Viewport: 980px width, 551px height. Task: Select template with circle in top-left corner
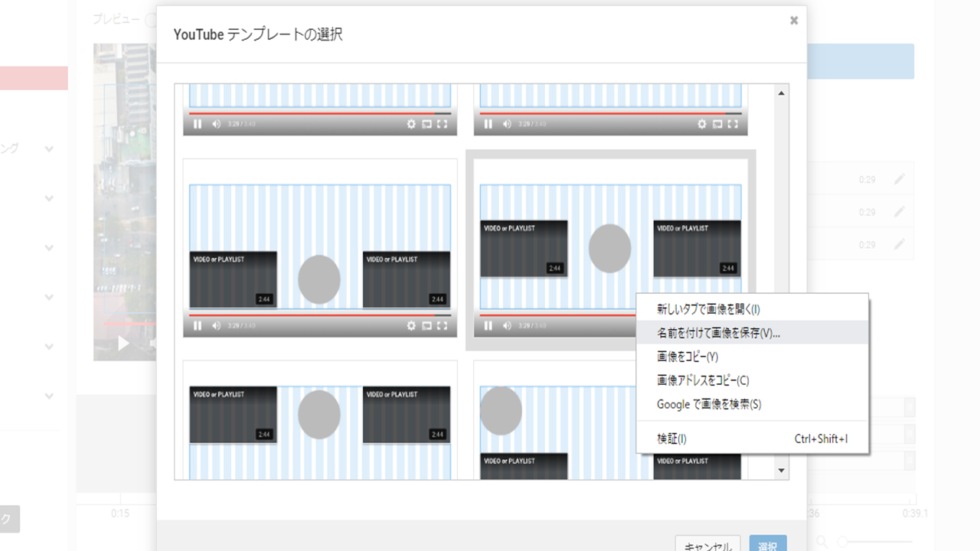tap(610, 420)
